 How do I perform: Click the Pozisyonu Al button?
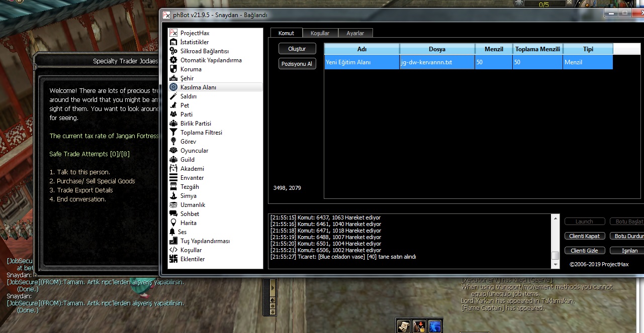[297, 64]
